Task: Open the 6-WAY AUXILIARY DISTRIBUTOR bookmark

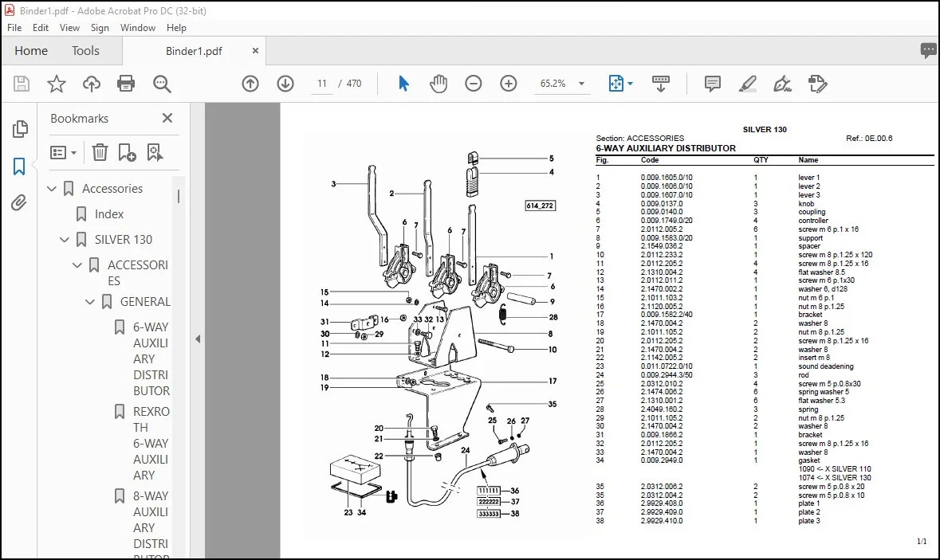Action: pos(151,358)
